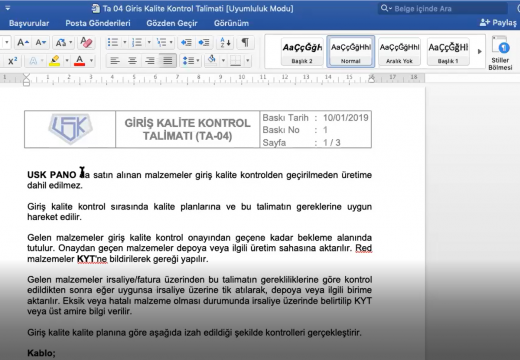Click page number '1 / 3'
520x360 pixels.
pos(332,143)
